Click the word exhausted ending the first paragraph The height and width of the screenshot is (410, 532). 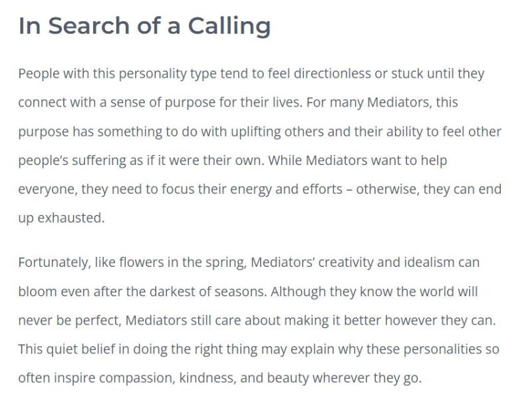click(x=71, y=218)
